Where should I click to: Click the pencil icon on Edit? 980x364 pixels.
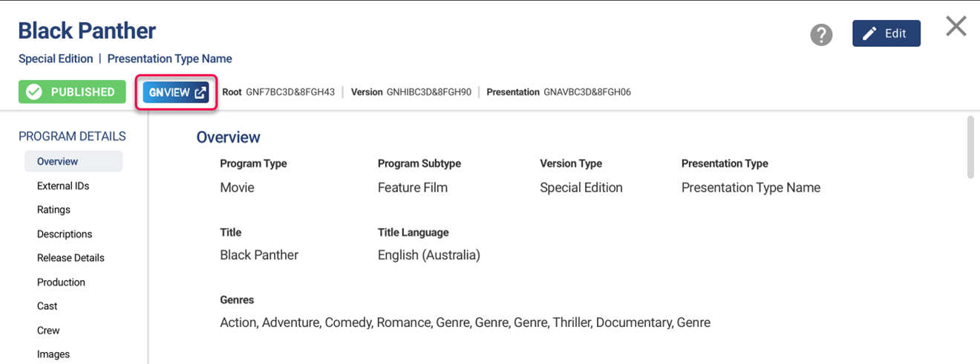(x=869, y=33)
